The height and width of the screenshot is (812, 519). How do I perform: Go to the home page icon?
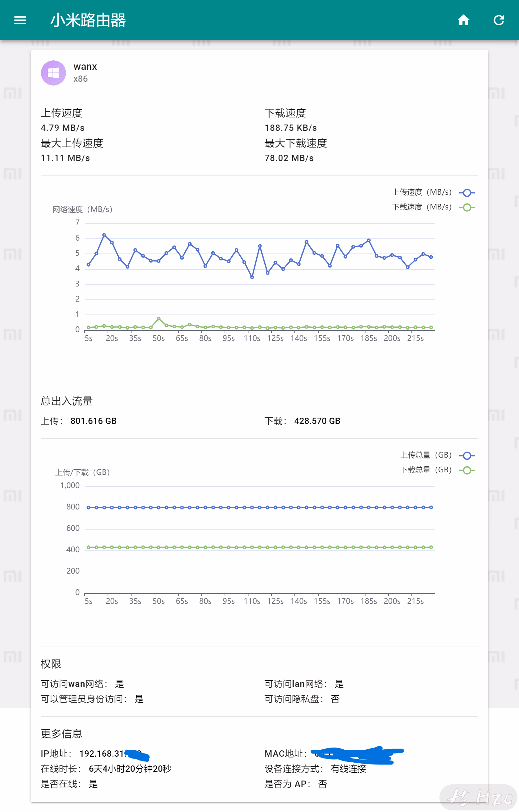click(x=463, y=20)
